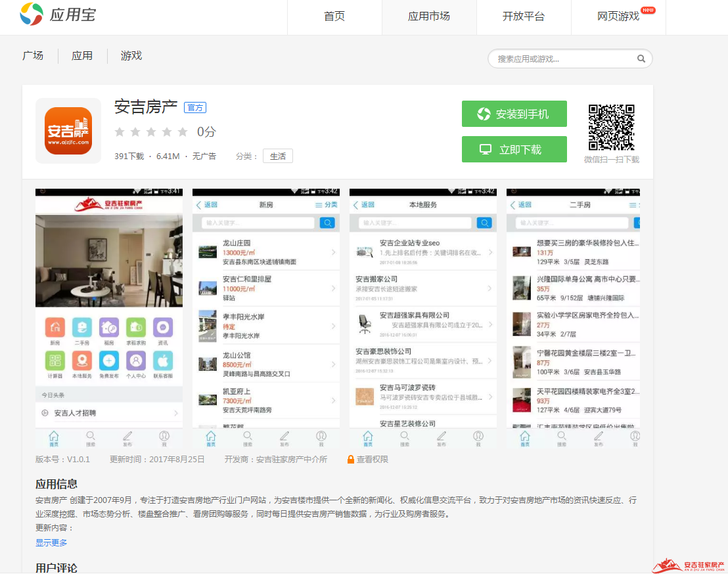
Task: Expand the 孝丰阳光水岸 listing chevron
Action: click(x=334, y=326)
